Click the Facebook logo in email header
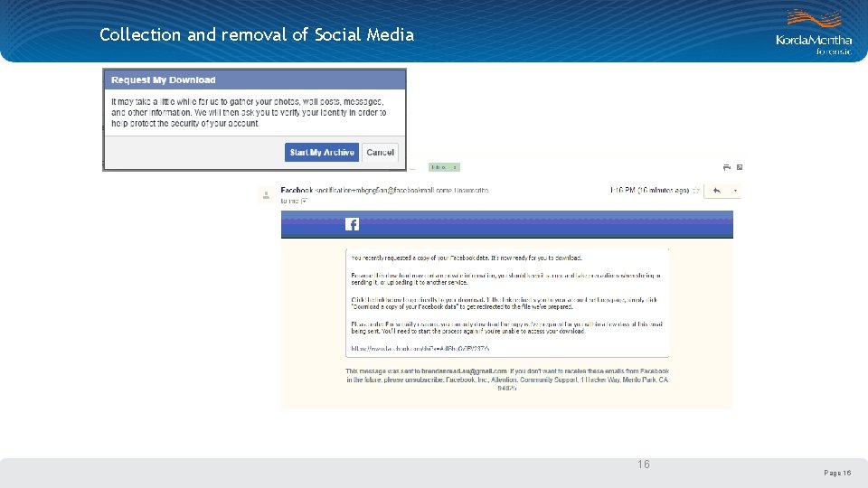Screen dimensions: 868x488 [x=352, y=224]
